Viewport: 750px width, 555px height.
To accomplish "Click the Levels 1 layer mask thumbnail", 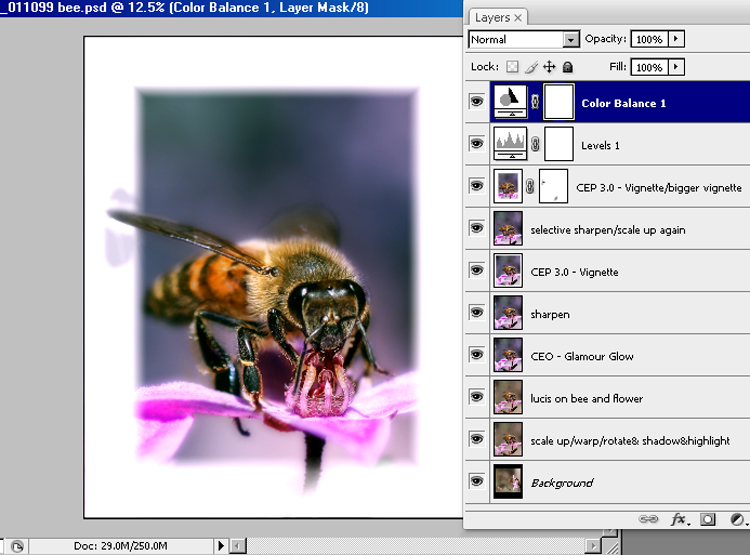I will click(x=558, y=145).
